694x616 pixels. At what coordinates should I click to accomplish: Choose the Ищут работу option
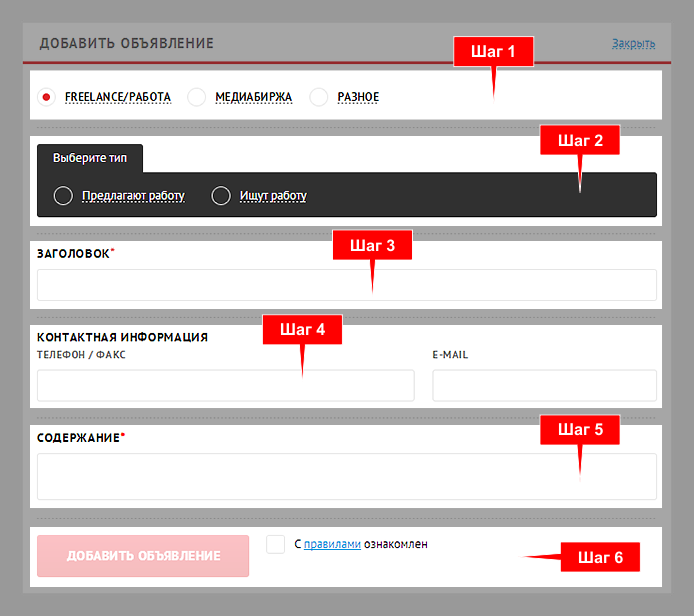pos(221,196)
